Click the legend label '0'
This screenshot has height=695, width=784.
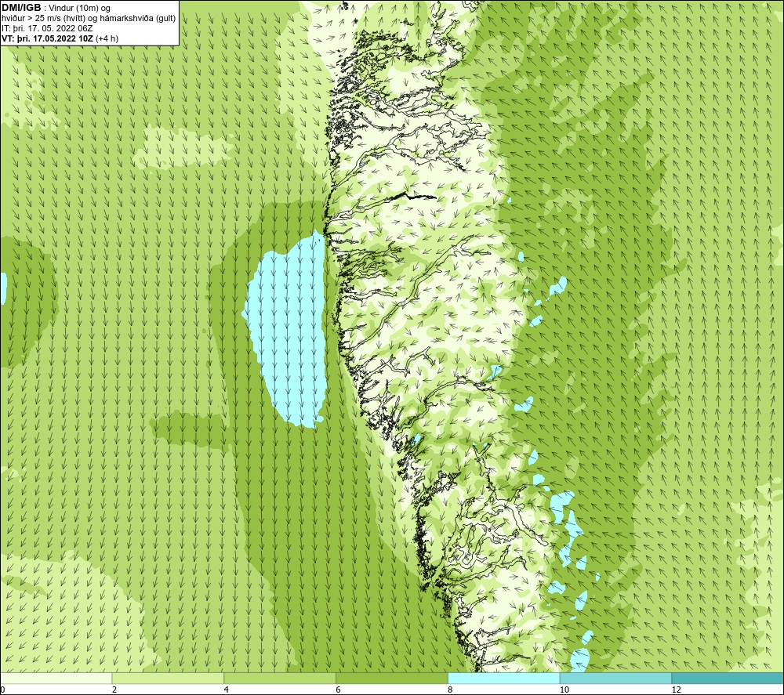2,690
